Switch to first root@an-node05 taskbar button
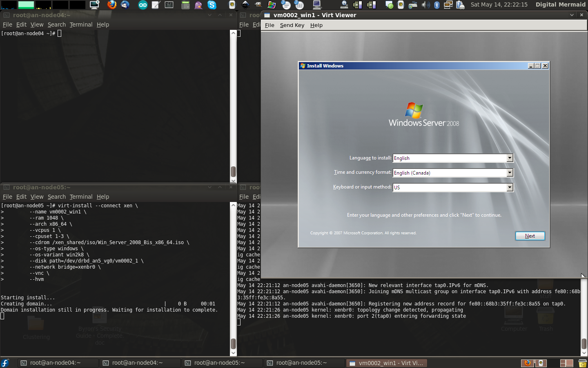Screen dimensions: 588x368 click(x=223, y=363)
